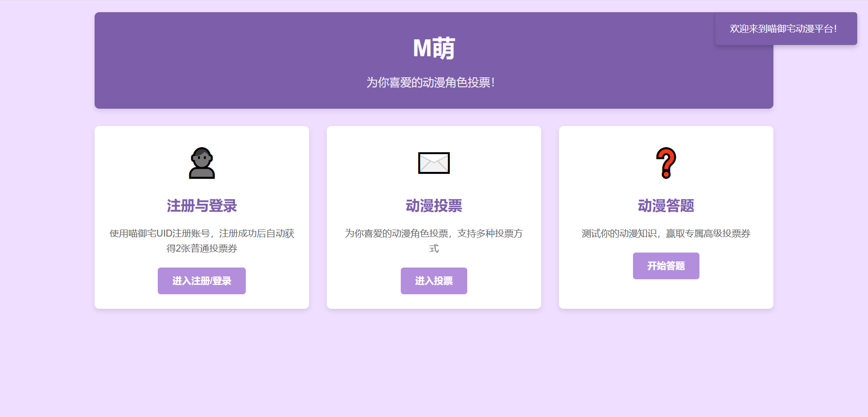Click the envelope icon above 动漫投票

point(434,163)
